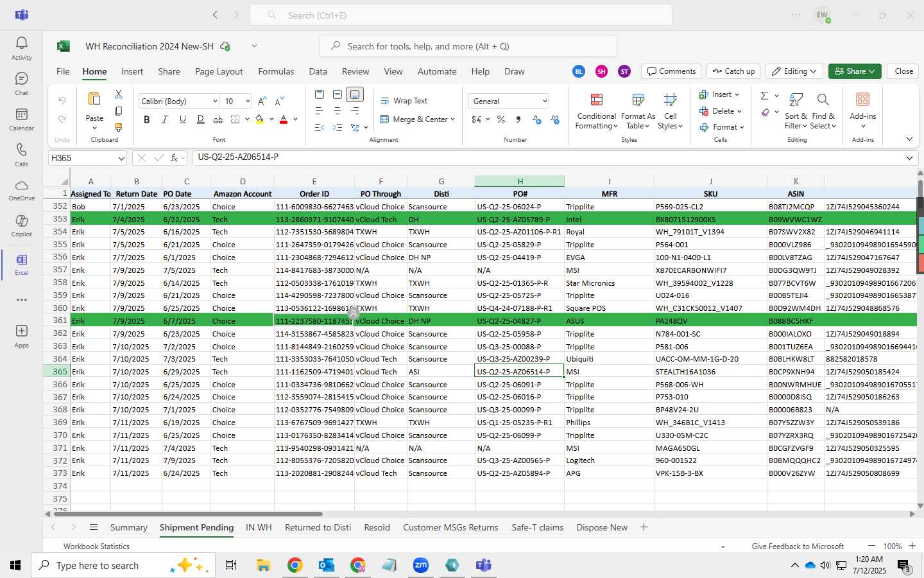Click the Catch up button
This screenshot has width=924, height=578.
733,71
